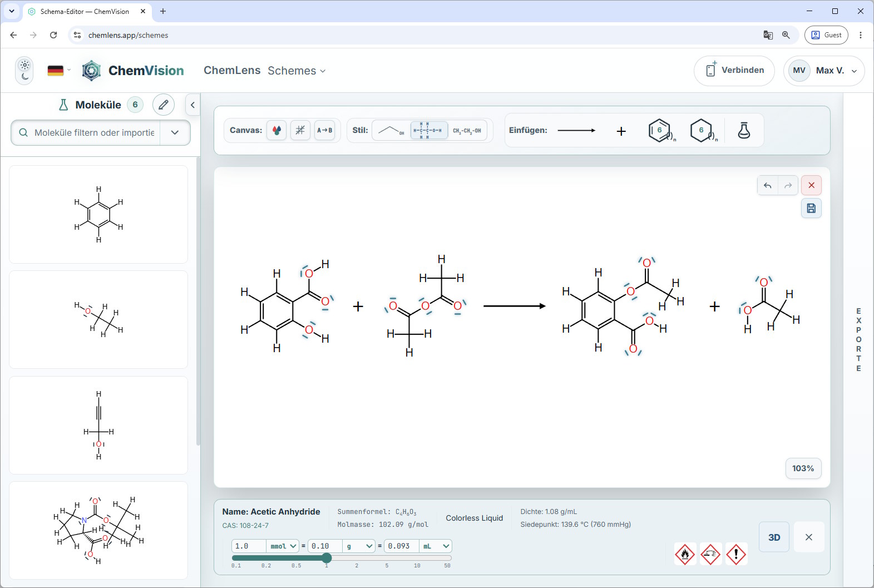Click the CAS: 108-24-7 text

[x=245, y=526]
